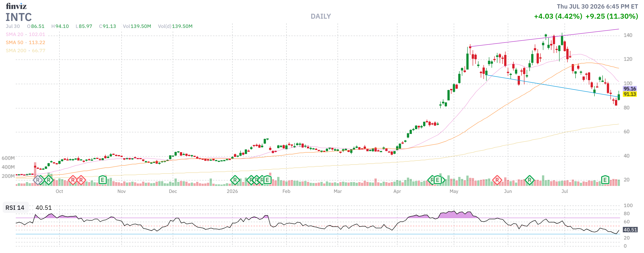Screen dimensions: 644x253
Task: Open the green E earnings marker in late April
Action: pos(438,180)
